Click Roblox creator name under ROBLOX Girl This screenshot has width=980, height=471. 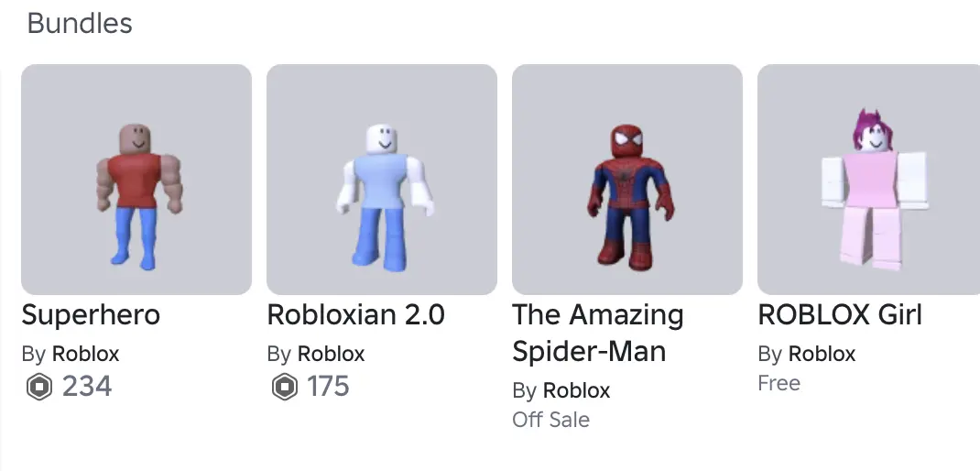click(x=822, y=355)
